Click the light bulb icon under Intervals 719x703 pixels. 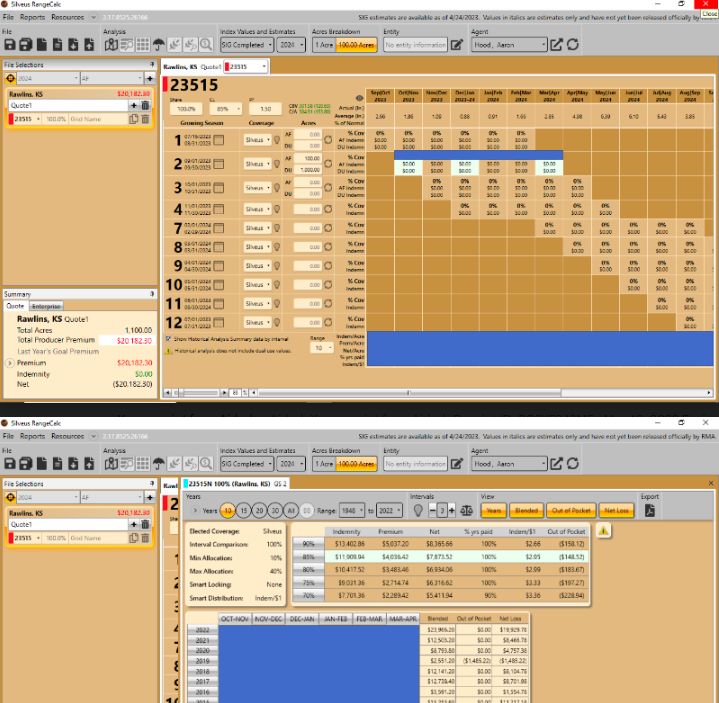coord(418,510)
